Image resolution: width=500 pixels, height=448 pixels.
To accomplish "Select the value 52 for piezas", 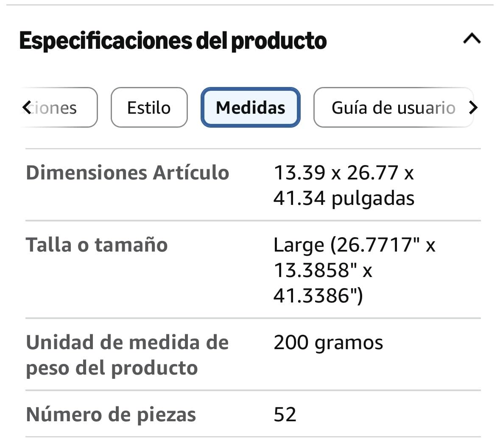I will click(x=285, y=415).
